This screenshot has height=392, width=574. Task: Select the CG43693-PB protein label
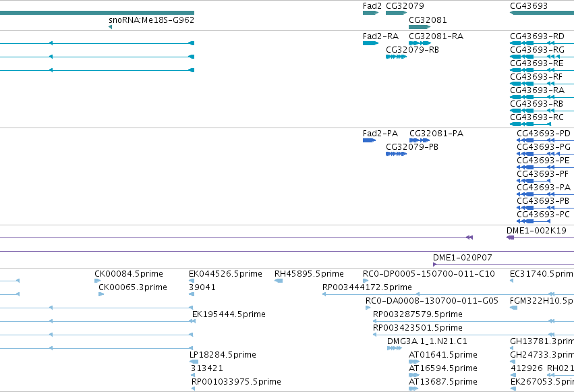(x=543, y=201)
